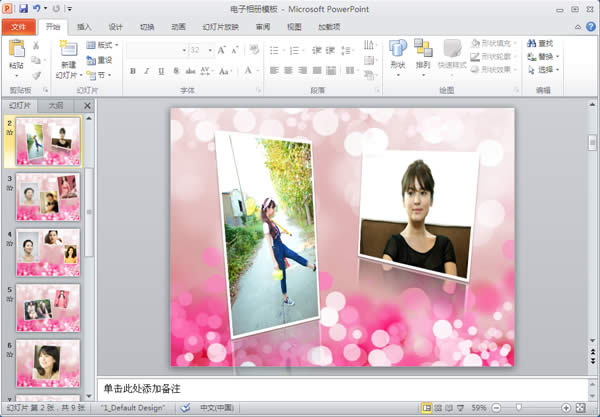Click the New Slide (新建幻灯片) icon
600x417 pixels.
click(x=67, y=50)
